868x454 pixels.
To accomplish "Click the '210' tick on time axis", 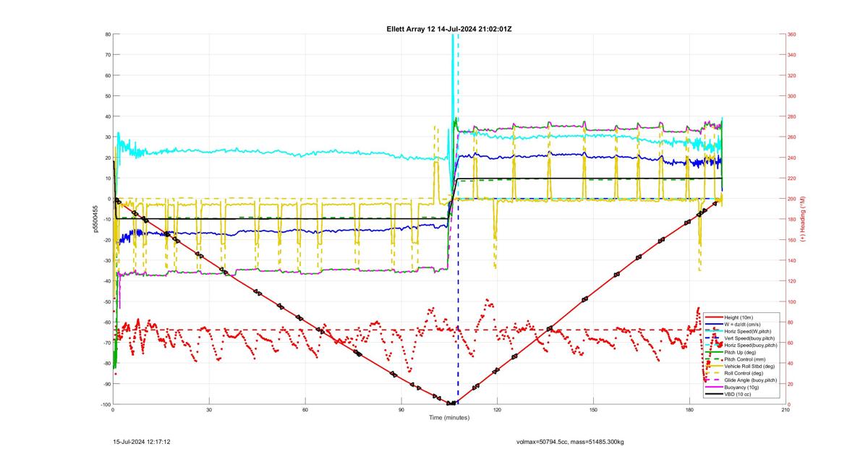I will coord(786,410).
